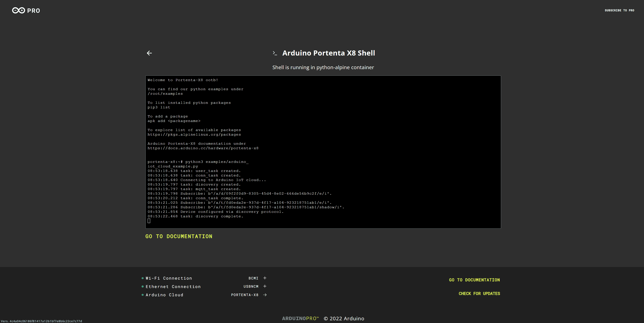This screenshot has height=323, width=644.
Task: Open Arduino Cloud via right arrow icon
Action: pyautogui.click(x=265, y=295)
